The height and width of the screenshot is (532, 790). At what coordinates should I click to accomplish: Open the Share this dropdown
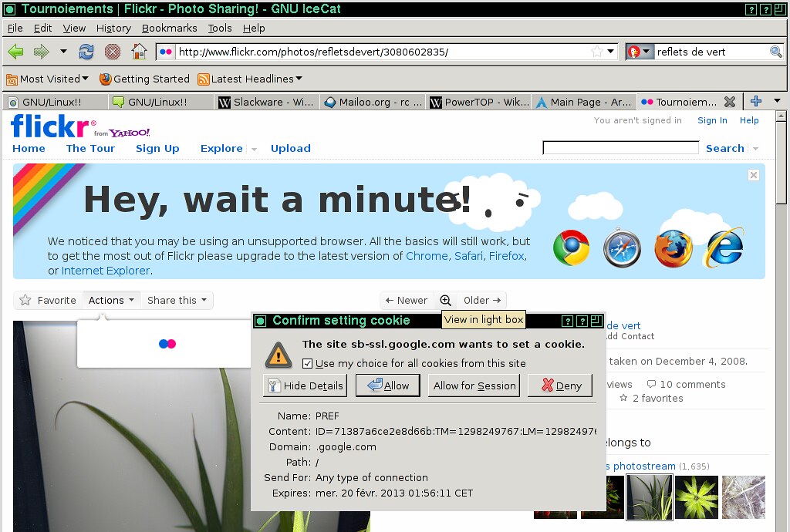tap(177, 300)
